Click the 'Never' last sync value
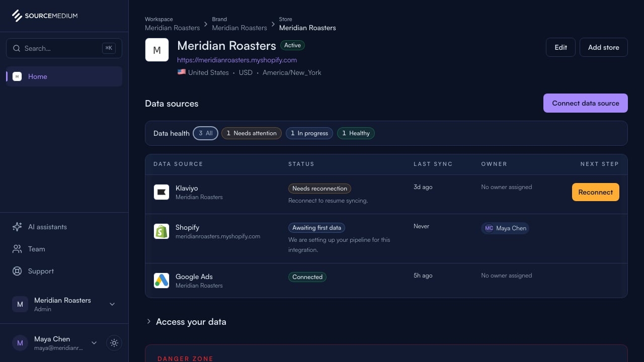Viewport: 644px width, 362px height. point(422,226)
